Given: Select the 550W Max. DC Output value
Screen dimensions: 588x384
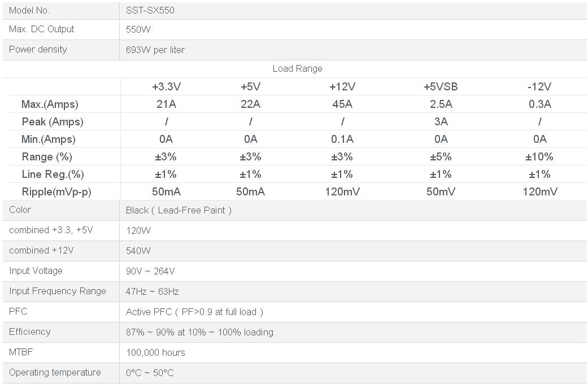Looking at the screenshot, I should click(x=138, y=29).
